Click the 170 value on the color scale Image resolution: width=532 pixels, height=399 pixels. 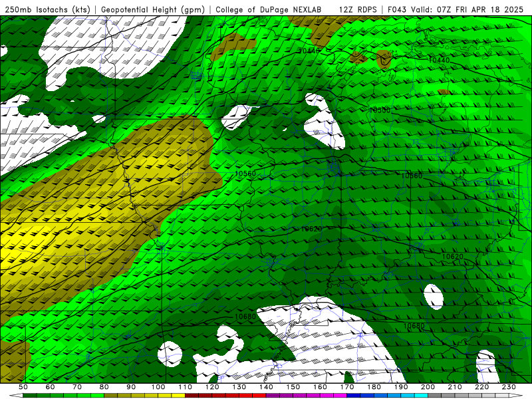pyautogui.click(x=347, y=387)
